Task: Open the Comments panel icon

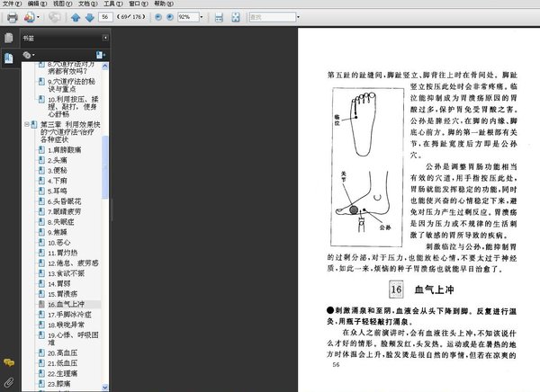Action: pos(9,362)
